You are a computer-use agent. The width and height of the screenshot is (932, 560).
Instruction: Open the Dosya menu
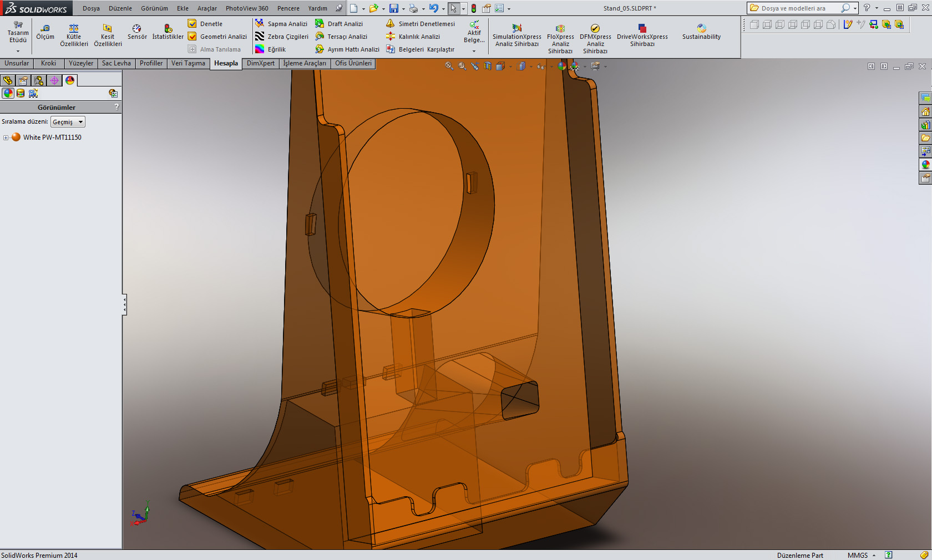coord(91,8)
